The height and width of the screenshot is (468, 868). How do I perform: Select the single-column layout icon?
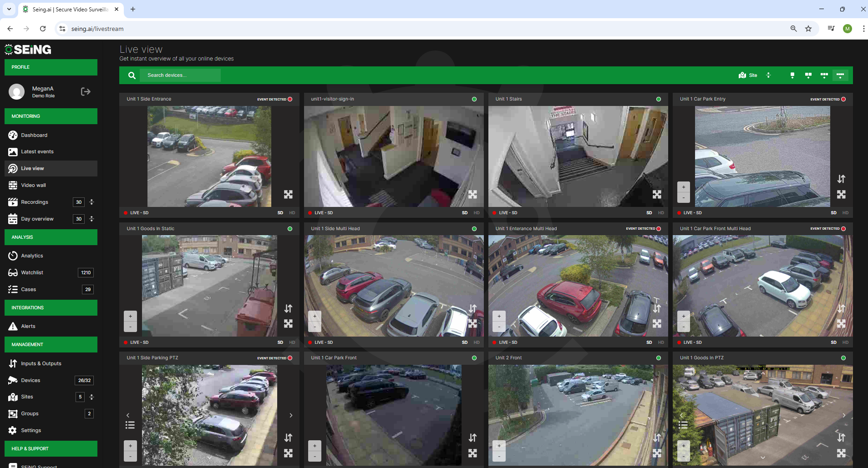[x=792, y=75]
